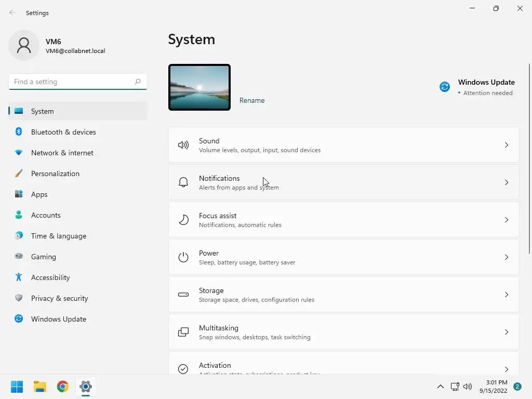This screenshot has height=399, width=532.
Task: Click the taskbar volume icon
Action: coord(468,387)
